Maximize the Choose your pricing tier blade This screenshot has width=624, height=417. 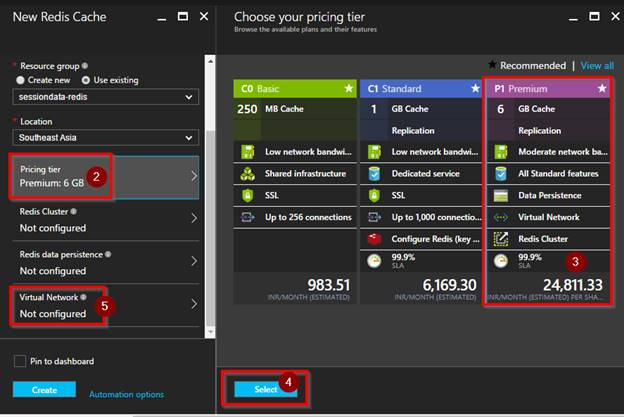[x=594, y=16]
